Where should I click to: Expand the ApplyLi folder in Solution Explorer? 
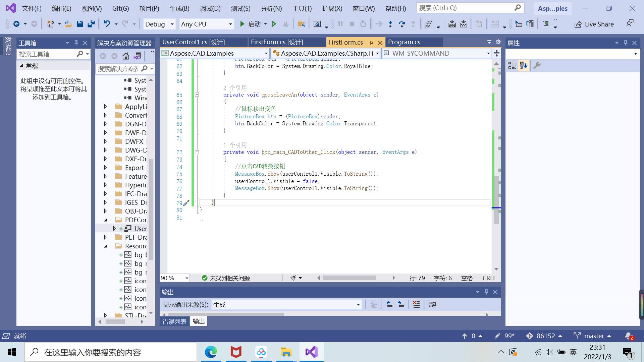[x=105, y=106]
